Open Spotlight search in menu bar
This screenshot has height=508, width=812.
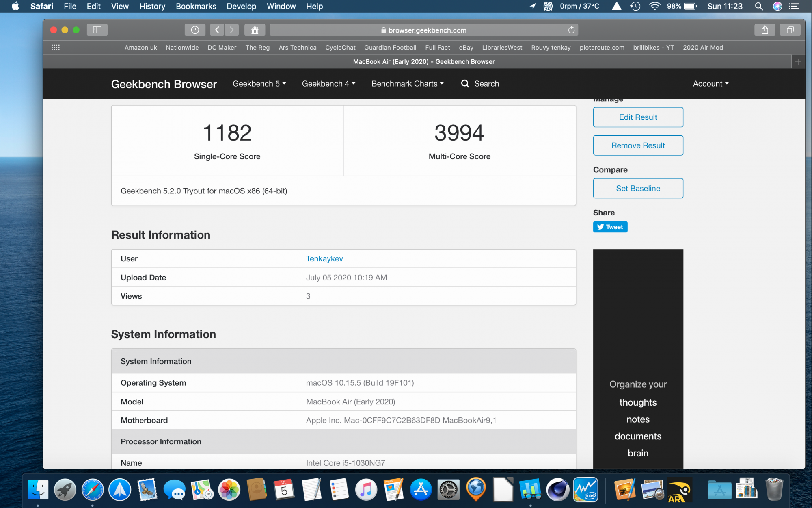[x=759, y=6]
